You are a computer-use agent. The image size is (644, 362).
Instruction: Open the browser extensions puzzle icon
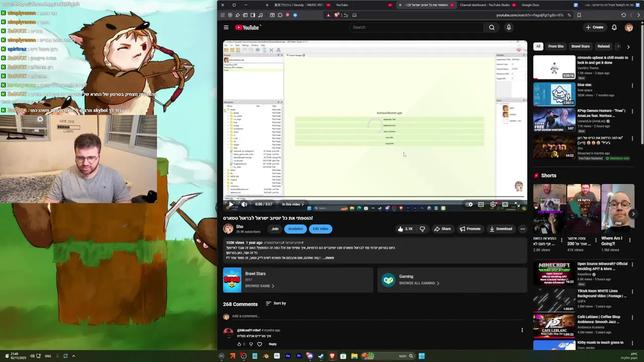coord(280,15)
